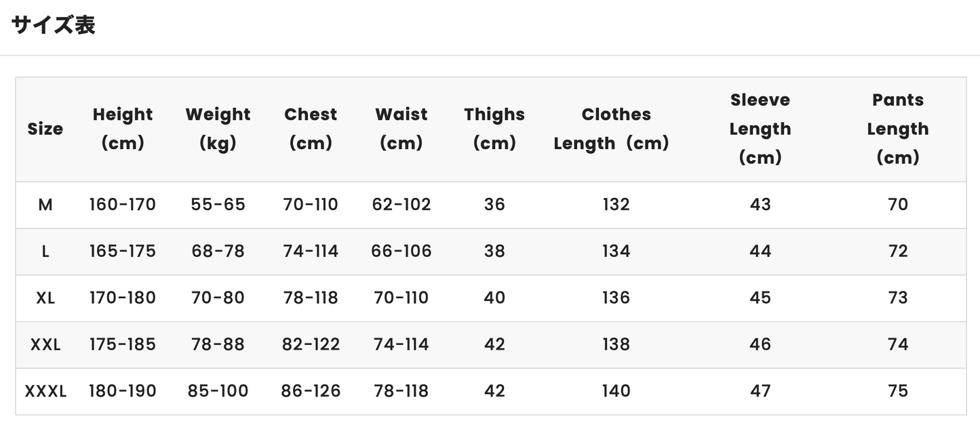Click the Height (cm) column header
Image resolution: width=980 pixels, height=433 pixels.
[x=123, y=129]
